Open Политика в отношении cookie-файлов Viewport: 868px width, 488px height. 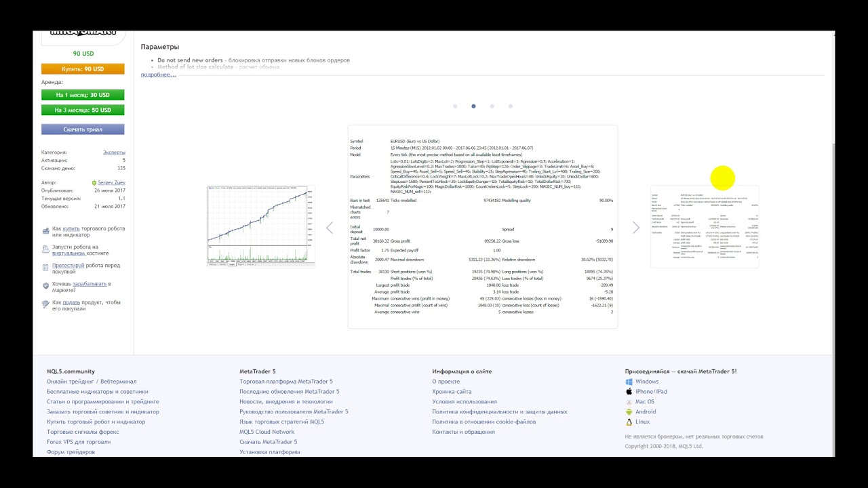click(484, 422)
